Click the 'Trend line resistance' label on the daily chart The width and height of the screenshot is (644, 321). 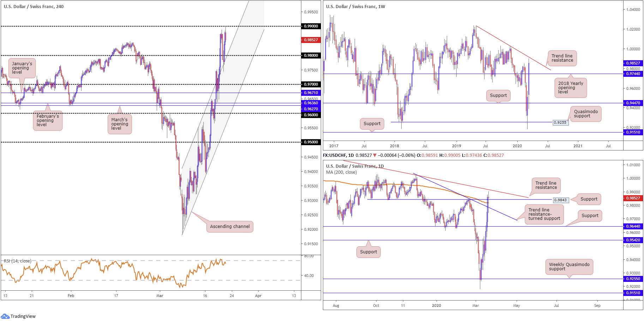coord(546,185)
